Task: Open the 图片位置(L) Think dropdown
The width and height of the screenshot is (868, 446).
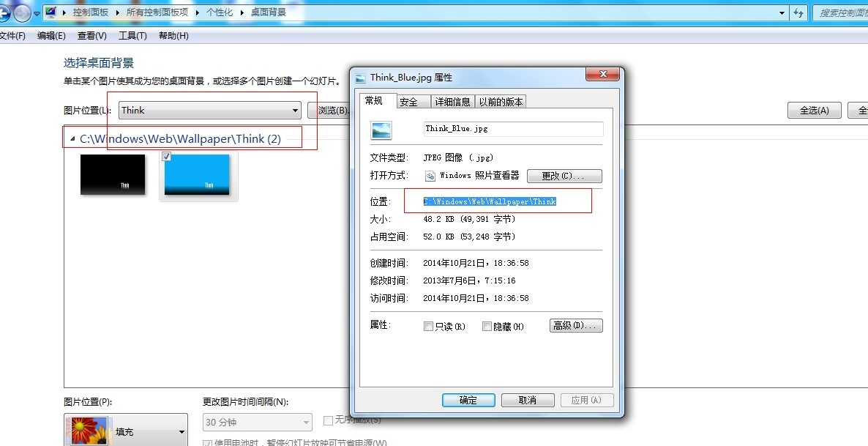Action: 210,111
